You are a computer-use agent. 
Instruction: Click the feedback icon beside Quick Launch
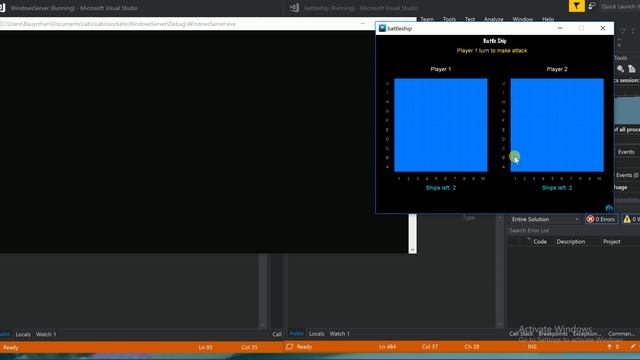click(592, 6)
